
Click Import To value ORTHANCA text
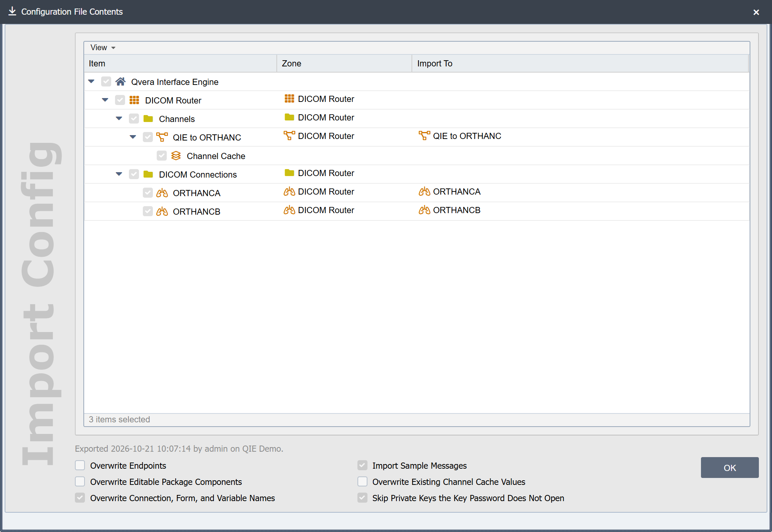(x=457, y=191)
